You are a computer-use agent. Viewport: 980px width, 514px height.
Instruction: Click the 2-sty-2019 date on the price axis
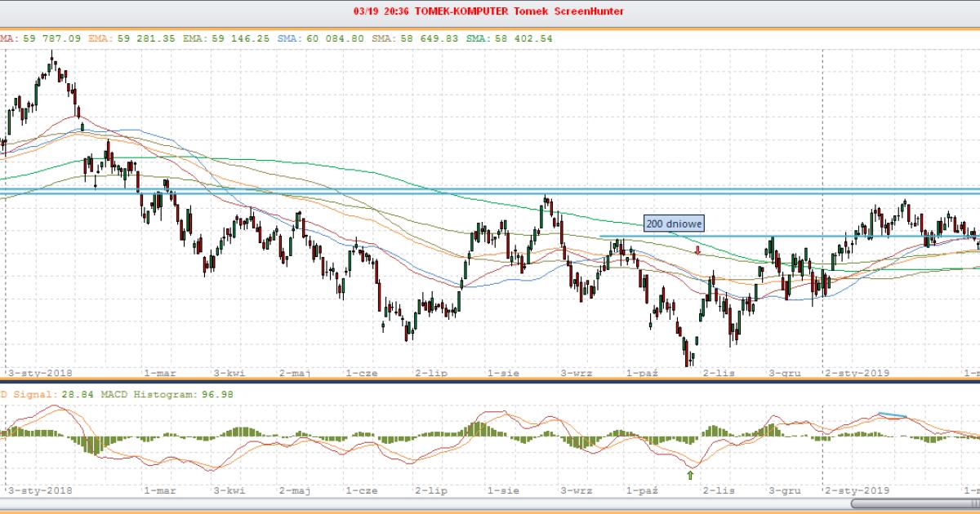click(857, 373)
